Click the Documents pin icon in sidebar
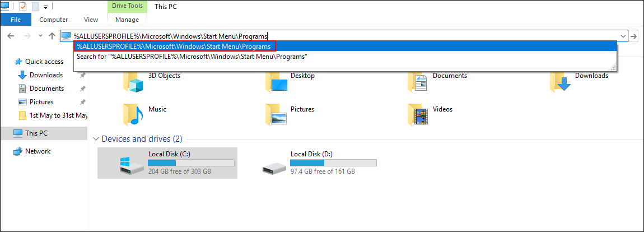The height and width of the screenshot is (232, 644). point(82,89)
